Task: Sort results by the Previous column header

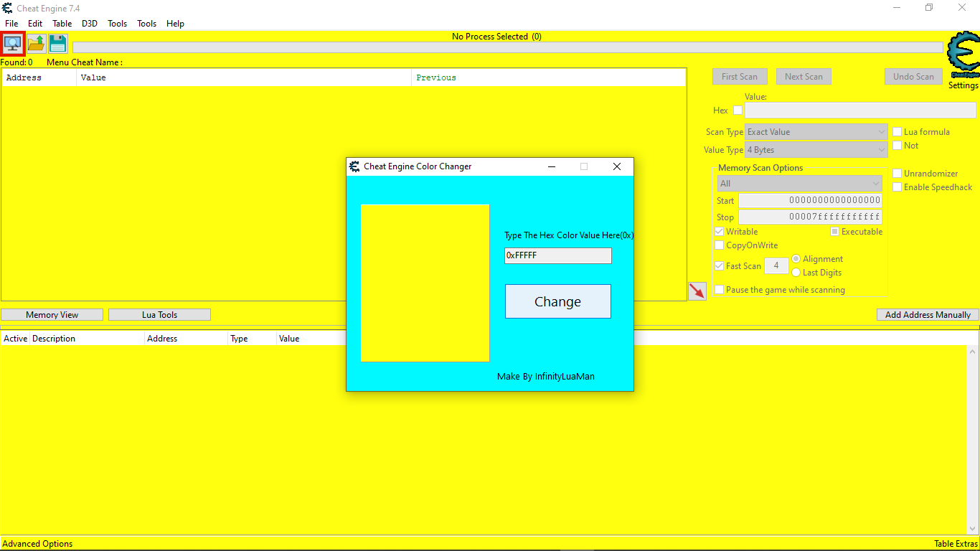Action: click(549, 77)
